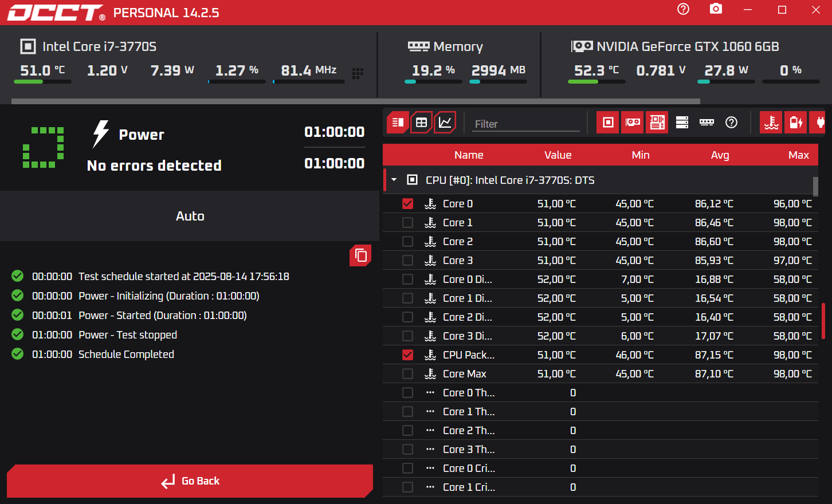Sort the table by the Value column

[558, 155]
